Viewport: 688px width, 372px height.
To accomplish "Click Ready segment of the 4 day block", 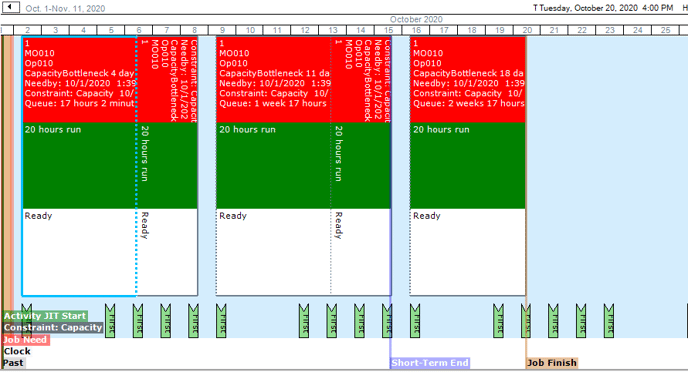I will tap(79, 252).
